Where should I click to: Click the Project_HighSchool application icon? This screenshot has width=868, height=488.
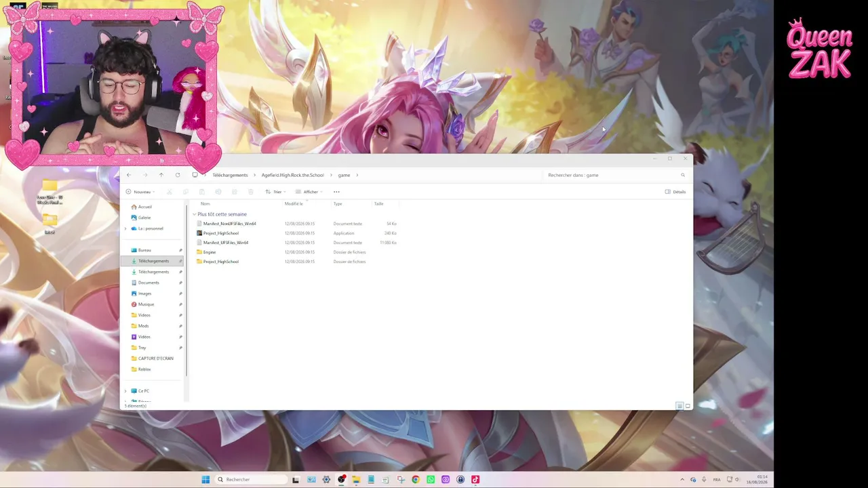pos(199,233)
